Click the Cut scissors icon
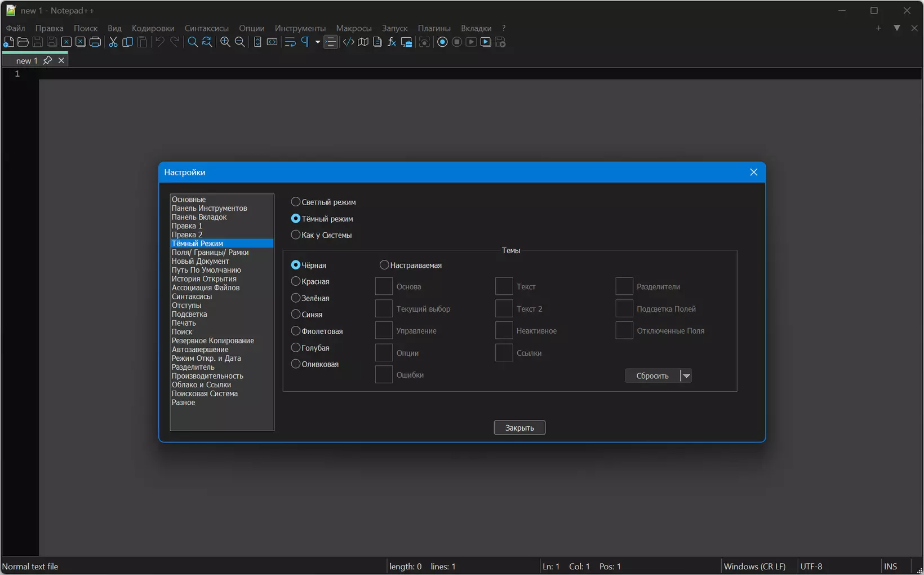Viewport: 924px width, 575px height. pos(113,42)
